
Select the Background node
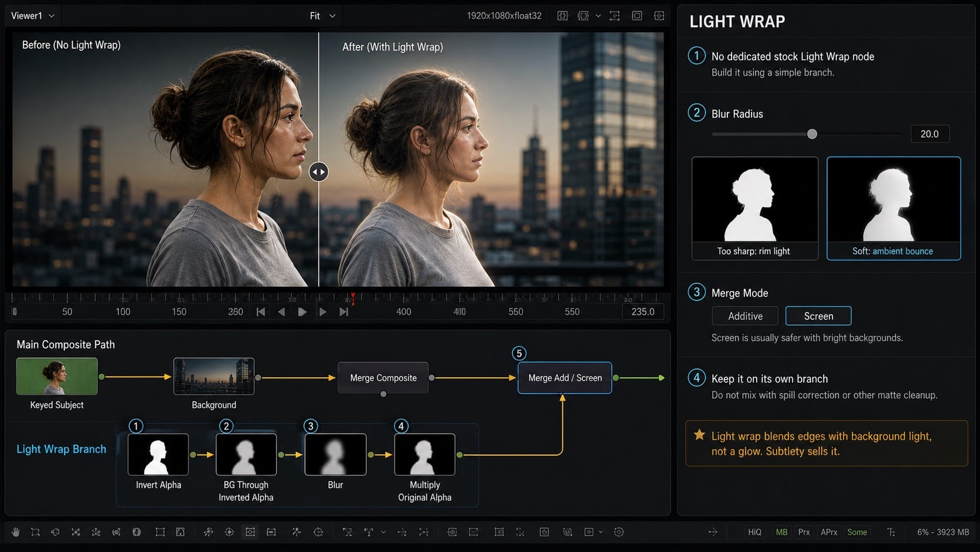[x=214, y=376]
